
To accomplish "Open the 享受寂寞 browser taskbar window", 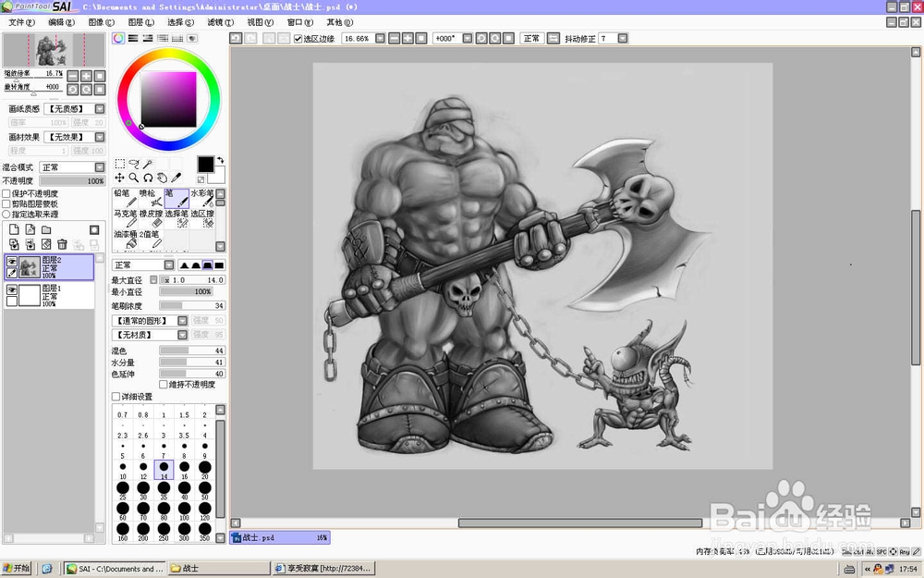I will [323, 569].
